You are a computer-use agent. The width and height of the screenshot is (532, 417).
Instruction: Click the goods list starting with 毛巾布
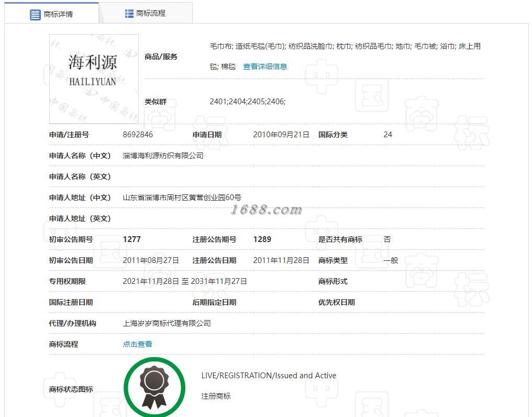(x=345, y=56)
